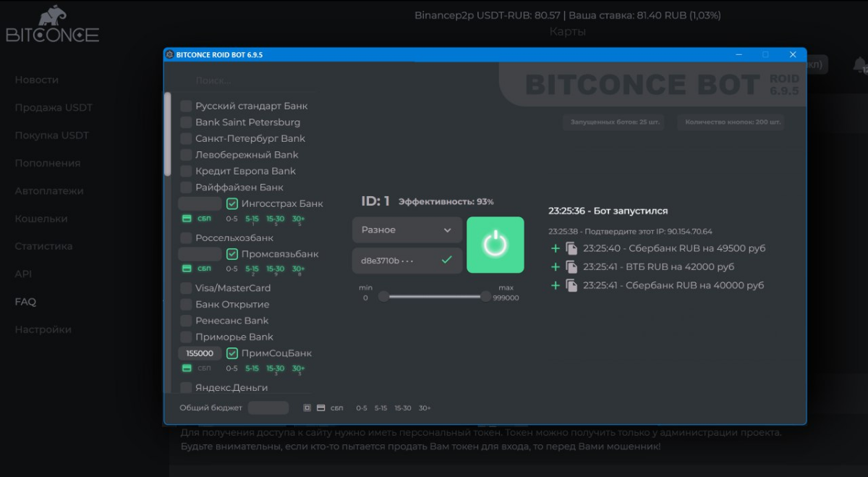Click the token field showing d8e3710b
The height and width of the screenshot is (477, 868).
click(407, 260)
